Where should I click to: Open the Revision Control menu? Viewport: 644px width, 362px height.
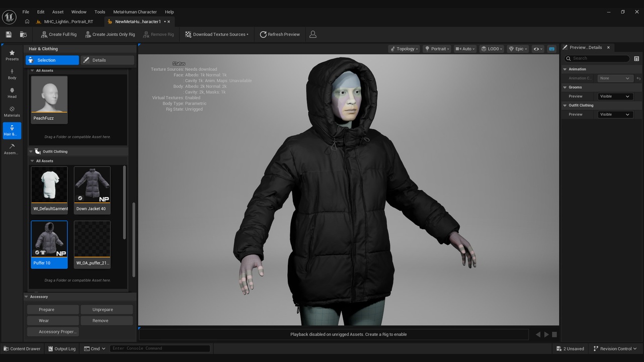click(615, 348)
